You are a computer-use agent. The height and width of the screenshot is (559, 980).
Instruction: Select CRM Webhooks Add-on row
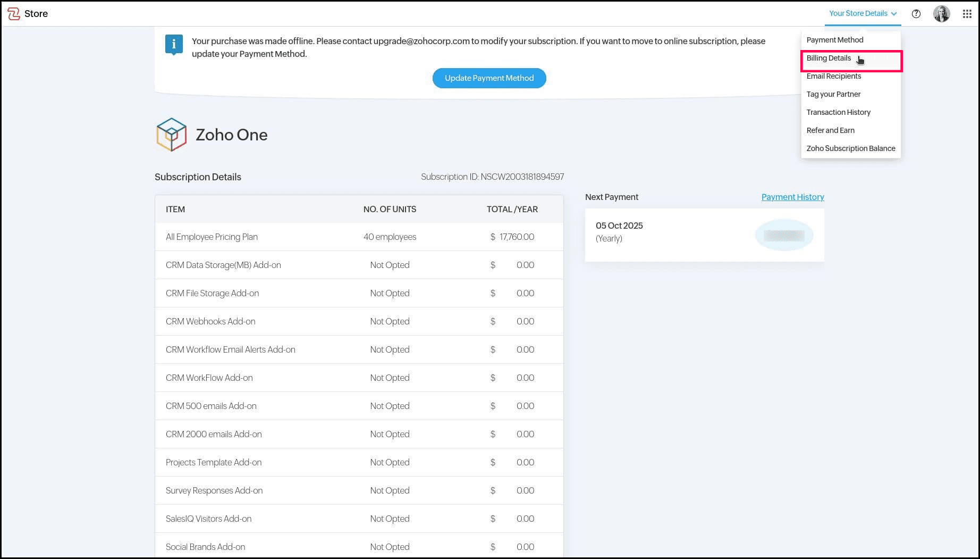[359, 321]
